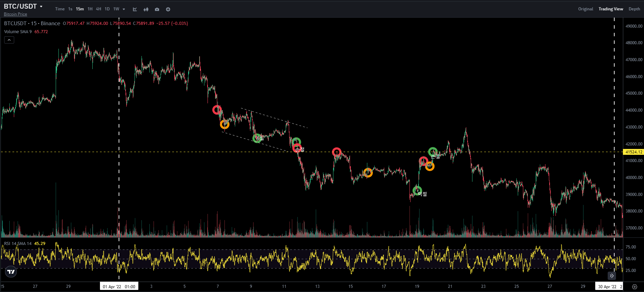Select the 1D interval
Image resolution: width=644 pixels, height=292 pixels.
(107, 9)
